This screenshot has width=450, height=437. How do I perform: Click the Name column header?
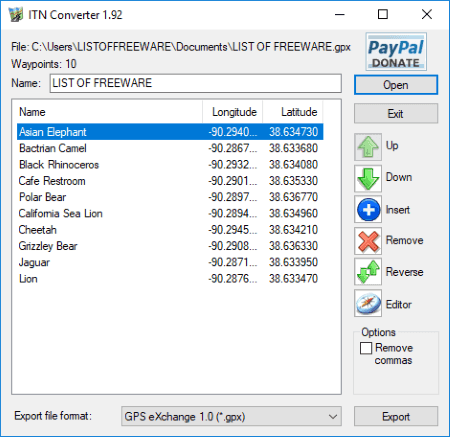110,112
